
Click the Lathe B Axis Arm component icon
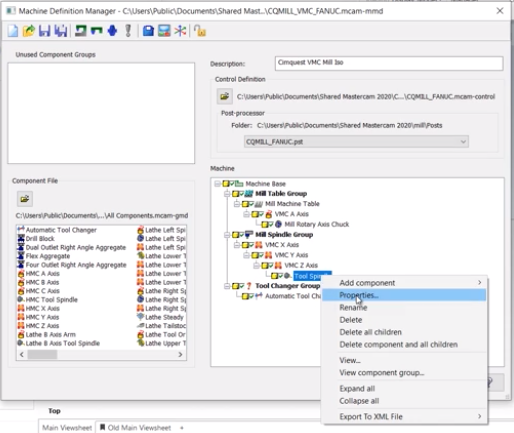click(21, 334)
